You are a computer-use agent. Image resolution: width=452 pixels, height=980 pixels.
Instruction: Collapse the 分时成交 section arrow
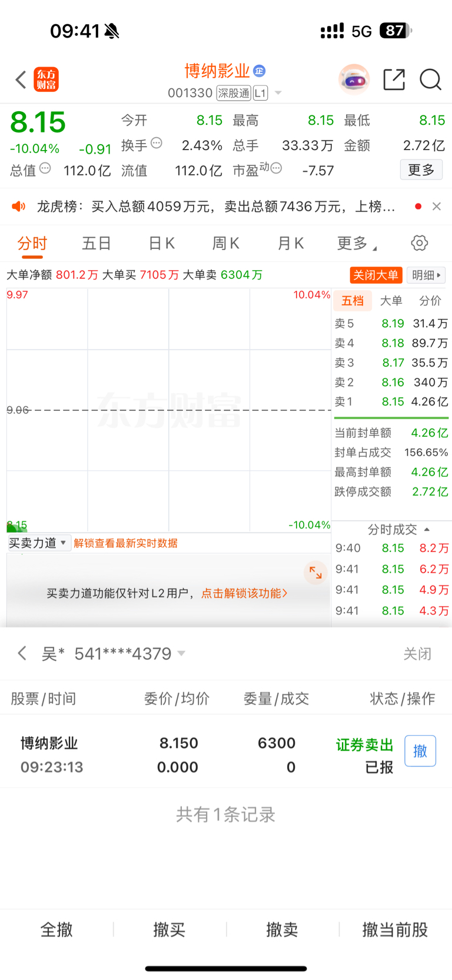click(x=427, y=530)
